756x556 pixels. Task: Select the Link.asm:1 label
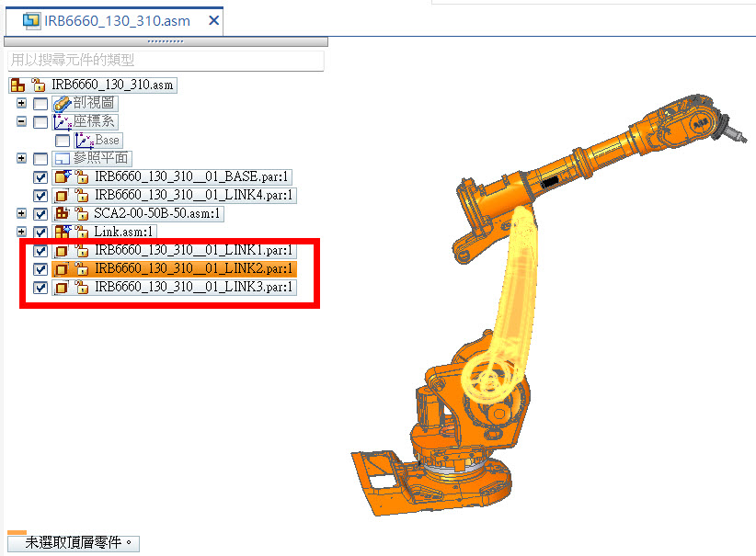click(x=123, y=232)
